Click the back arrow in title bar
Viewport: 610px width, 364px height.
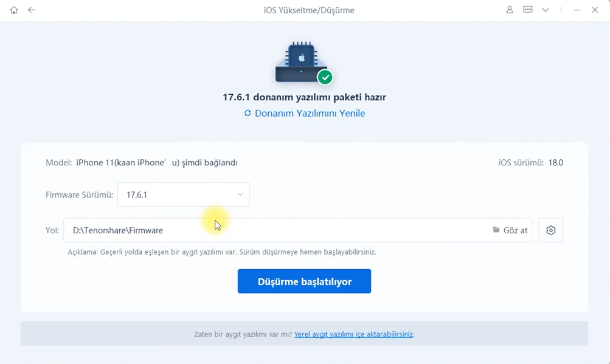pos(32,10)
